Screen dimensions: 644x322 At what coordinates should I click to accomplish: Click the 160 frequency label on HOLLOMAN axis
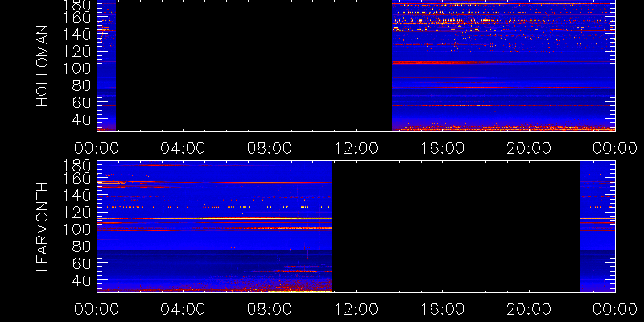[77, 18]
